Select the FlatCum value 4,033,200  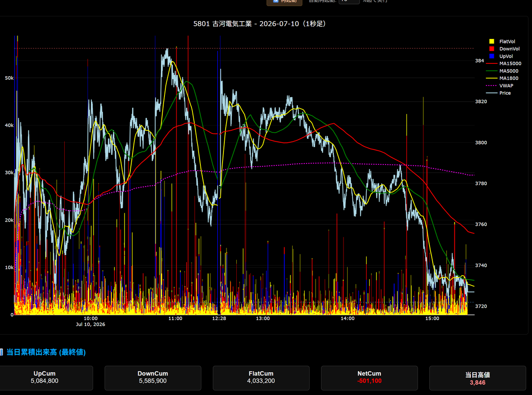pos(261,381)
